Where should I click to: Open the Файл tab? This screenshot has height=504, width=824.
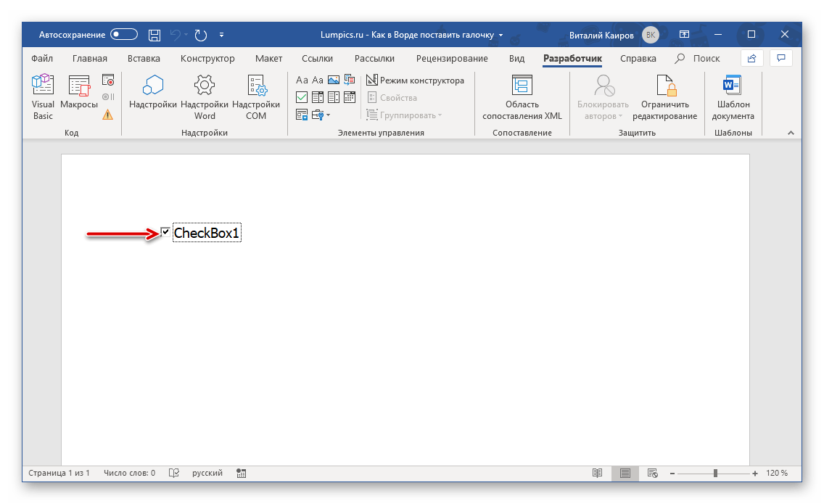point(42,58)
